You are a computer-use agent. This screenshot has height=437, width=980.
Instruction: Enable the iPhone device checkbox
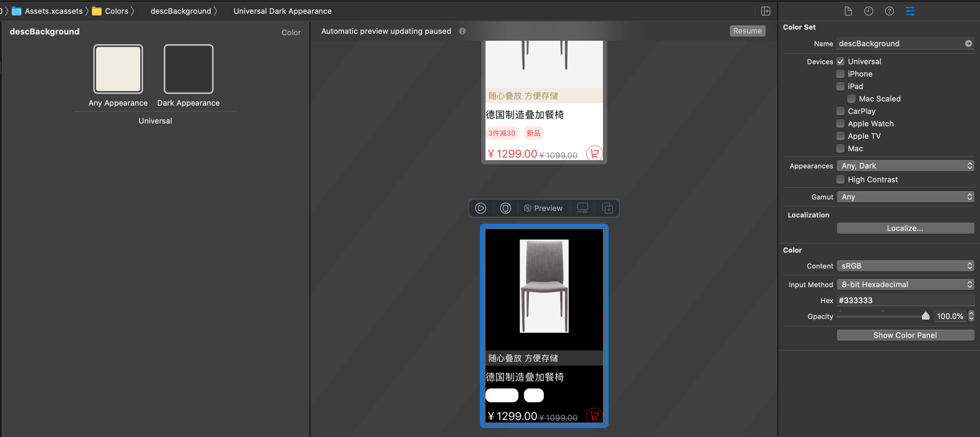pyautogui.click(x=840, y=74)
